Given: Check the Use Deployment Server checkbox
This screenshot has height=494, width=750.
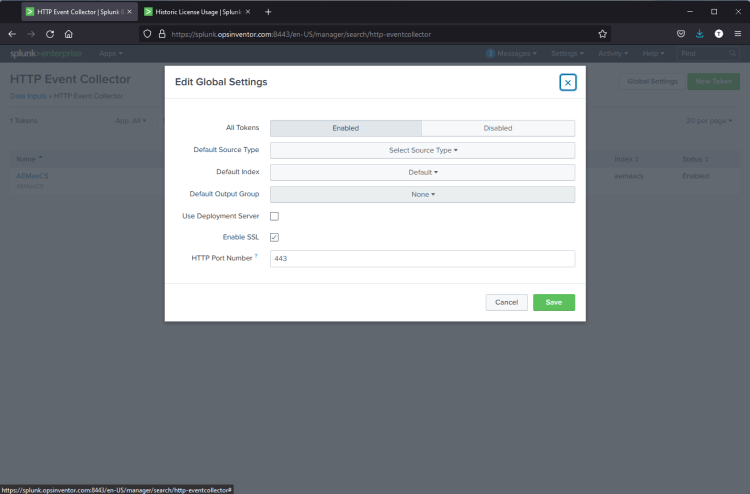Looking at the screenshot, I should (274, 216).
